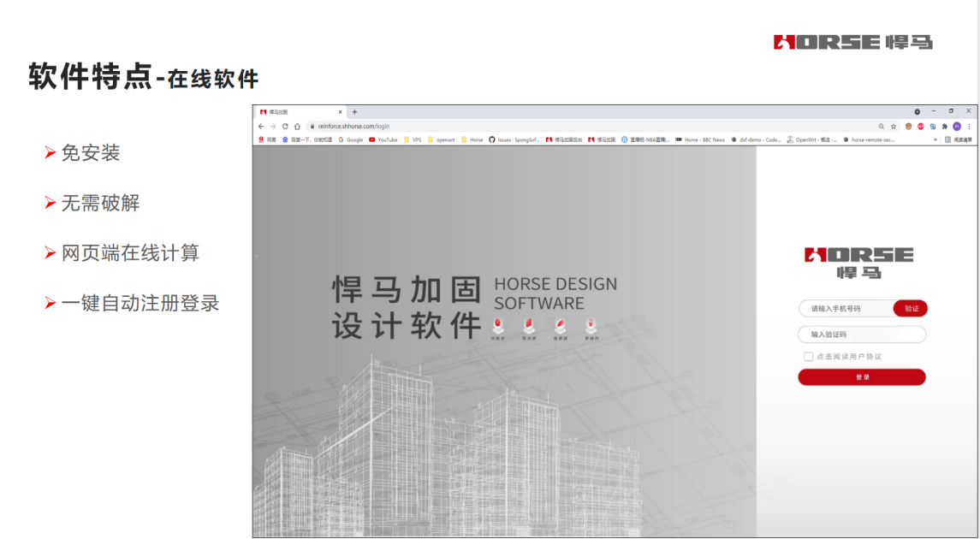Click the 功能全 feature icon on the splash image

[498, 325]
